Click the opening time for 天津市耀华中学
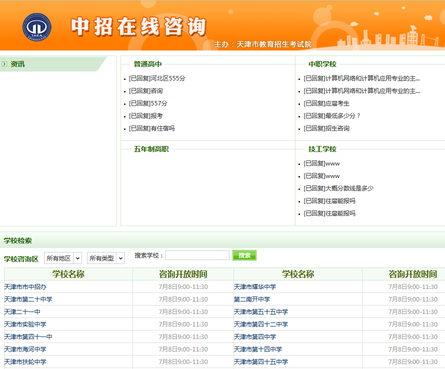445x369 pixels. tap(413, 287)
